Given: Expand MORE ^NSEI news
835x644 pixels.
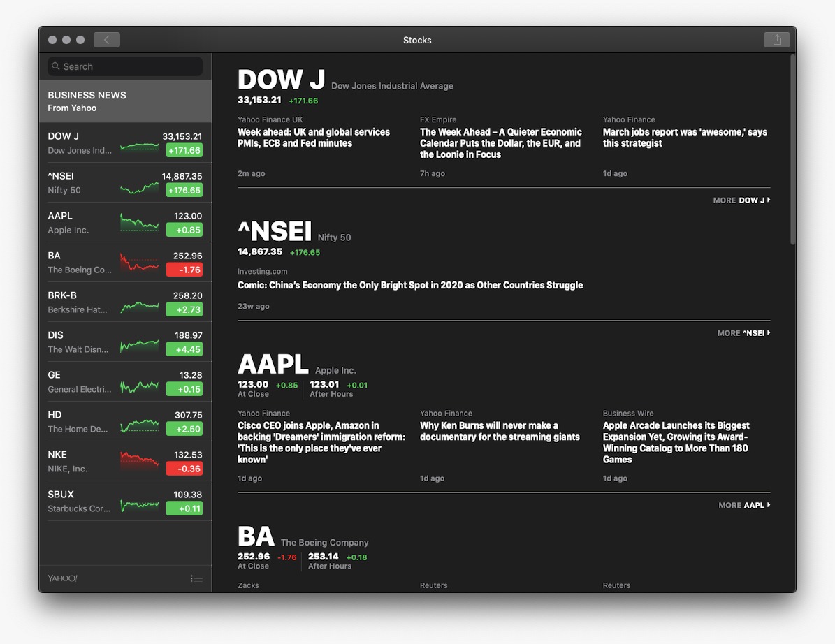Looking at the screenshot, I should click(x=744, y=333).
